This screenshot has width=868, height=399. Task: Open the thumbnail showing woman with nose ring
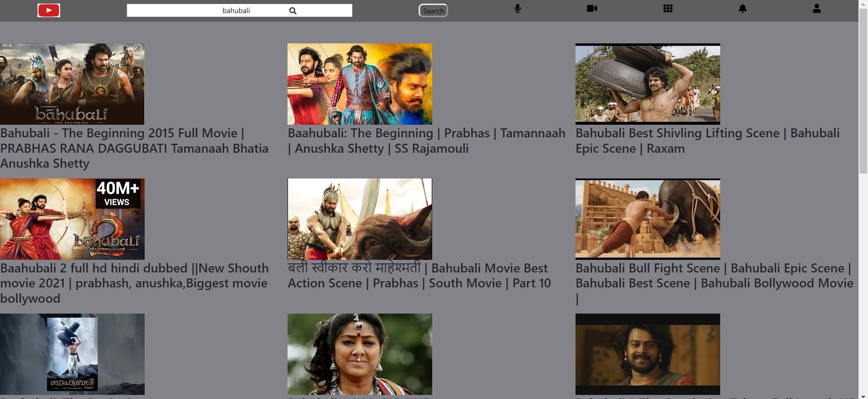click(360, 354)
